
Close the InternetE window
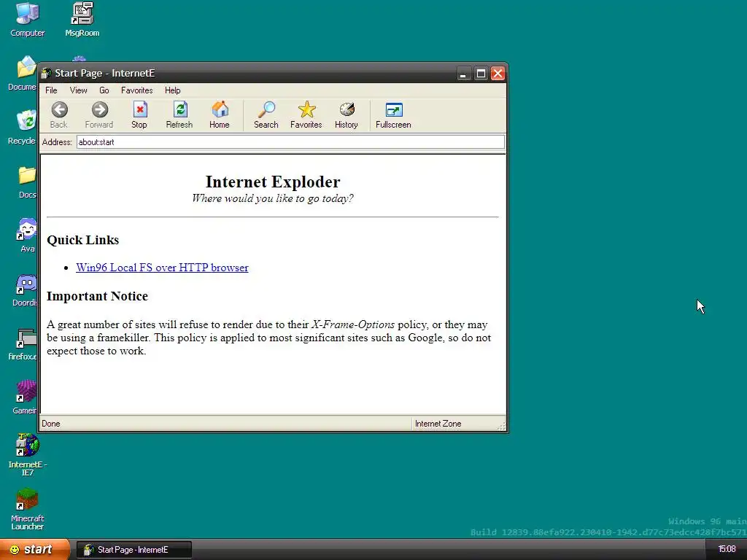(x=498, y=74)
